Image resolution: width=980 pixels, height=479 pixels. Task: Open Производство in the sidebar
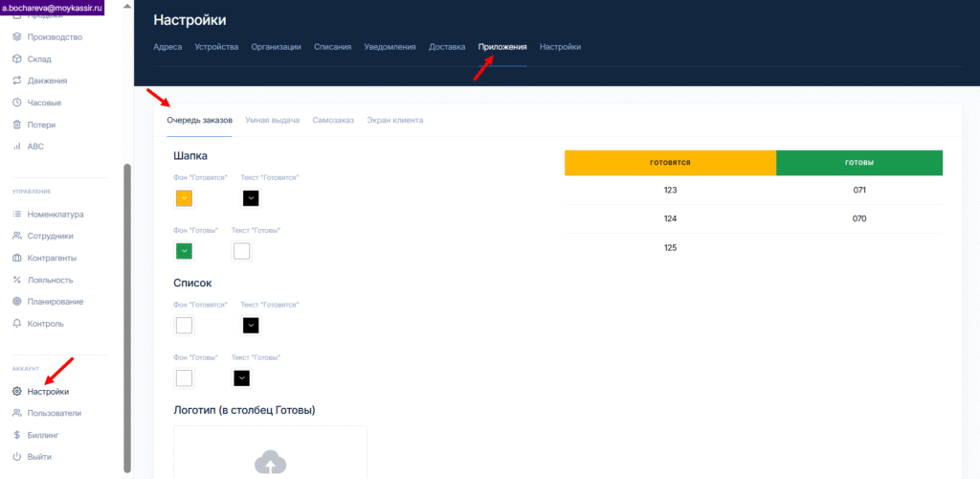click(x=55, y=37)
